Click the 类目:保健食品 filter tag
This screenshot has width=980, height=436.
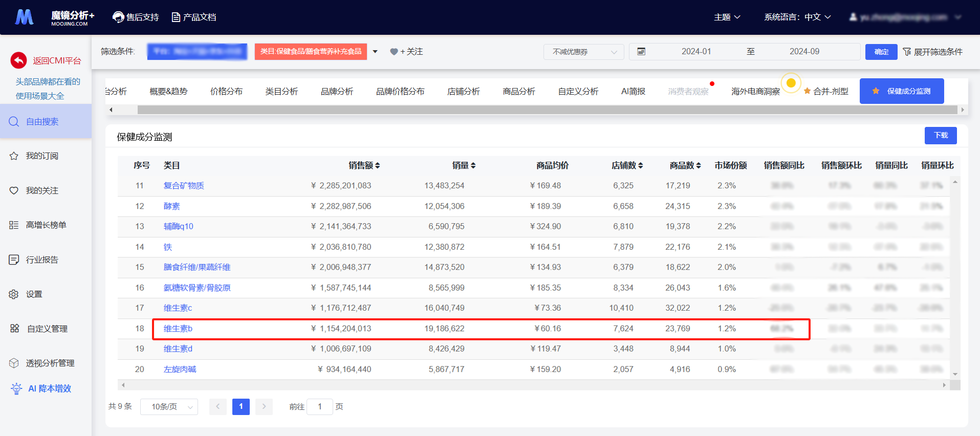pyautogui.click(x=311, y=52)
